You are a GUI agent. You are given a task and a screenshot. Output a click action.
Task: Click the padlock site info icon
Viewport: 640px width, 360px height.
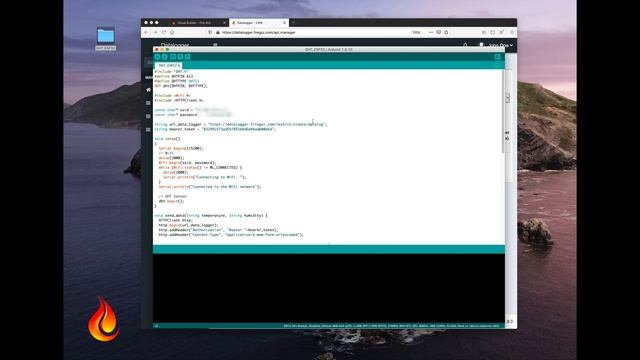218,32
